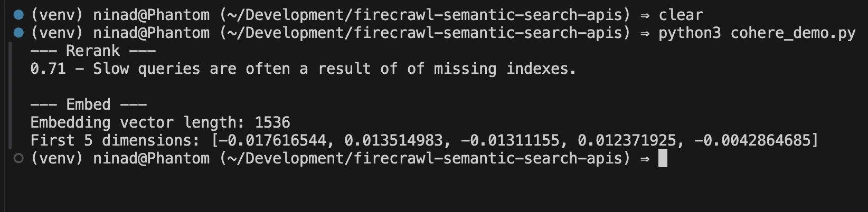Click the Rerank section header

click(93, 51)
